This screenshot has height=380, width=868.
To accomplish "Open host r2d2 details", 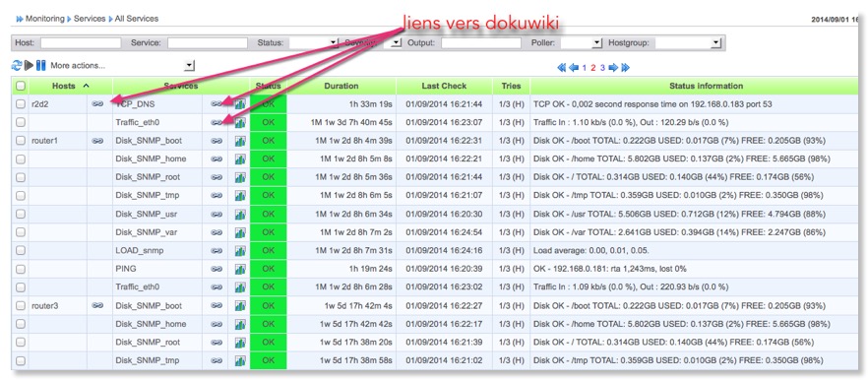I will (40, 104).
